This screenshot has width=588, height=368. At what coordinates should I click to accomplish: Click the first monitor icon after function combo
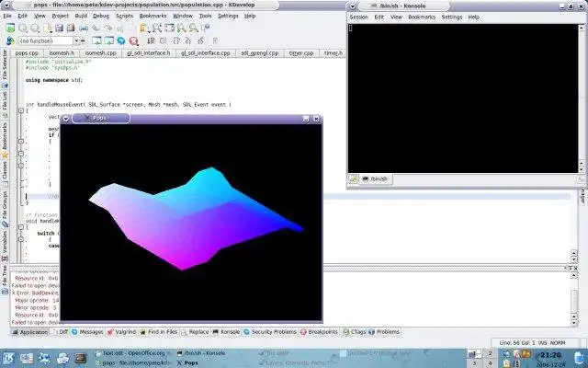pos(96,40)
